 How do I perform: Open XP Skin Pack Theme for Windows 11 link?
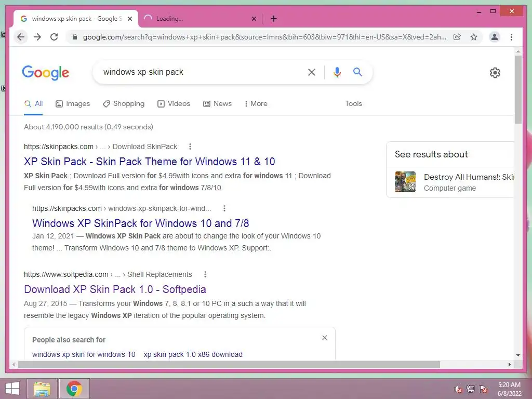click(x=149, y=162)
